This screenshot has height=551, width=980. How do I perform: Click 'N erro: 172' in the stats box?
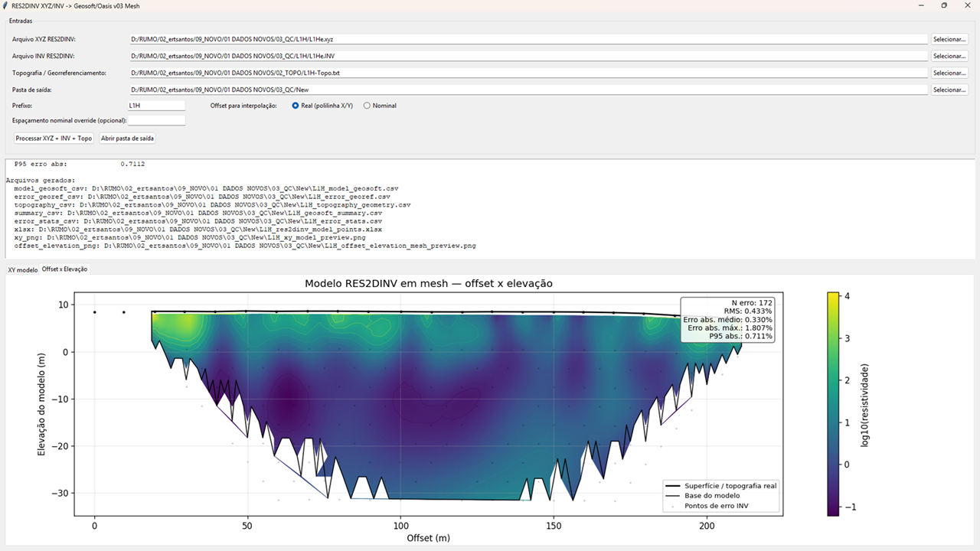(x=752, y=303)
